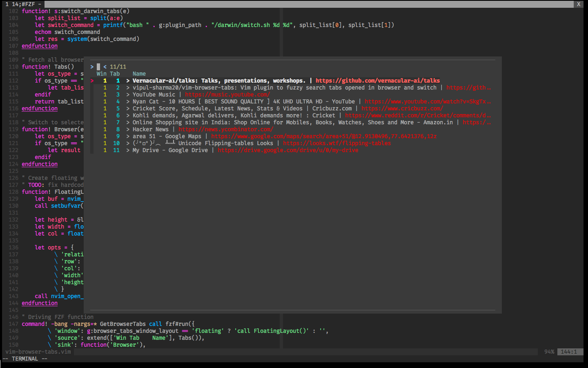Click the 'Tab' column header

pos(115,74)
